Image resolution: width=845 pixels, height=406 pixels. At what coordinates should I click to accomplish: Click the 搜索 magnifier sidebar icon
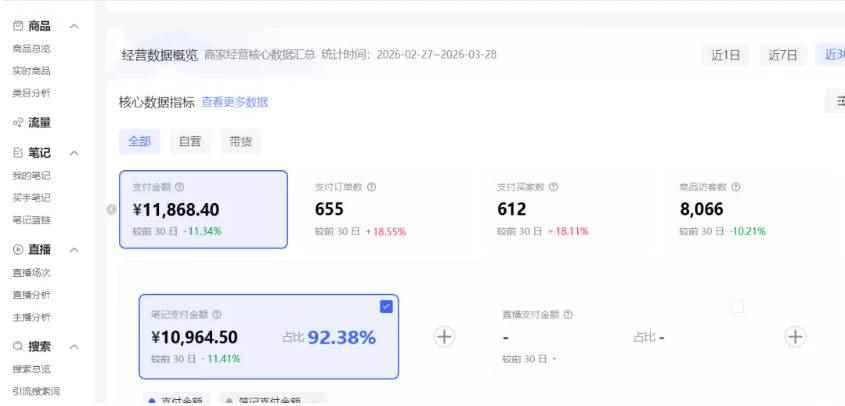(18, 347)
